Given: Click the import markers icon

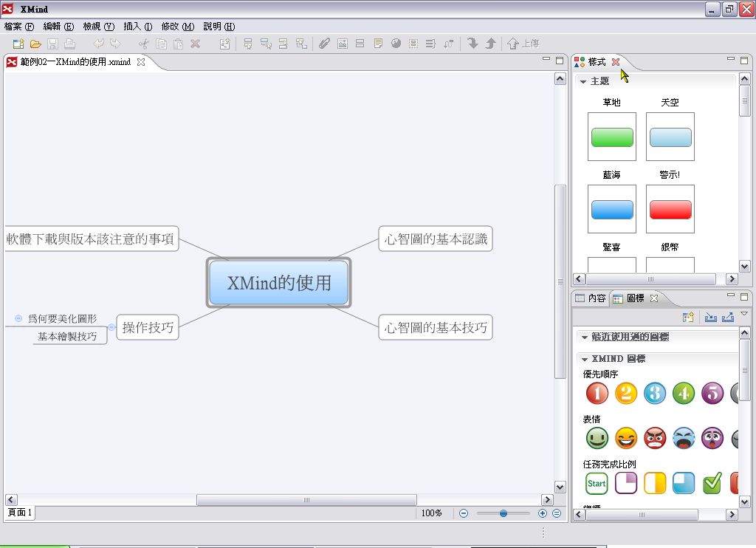Looking at the screenshot, I should tap(711, 317).
